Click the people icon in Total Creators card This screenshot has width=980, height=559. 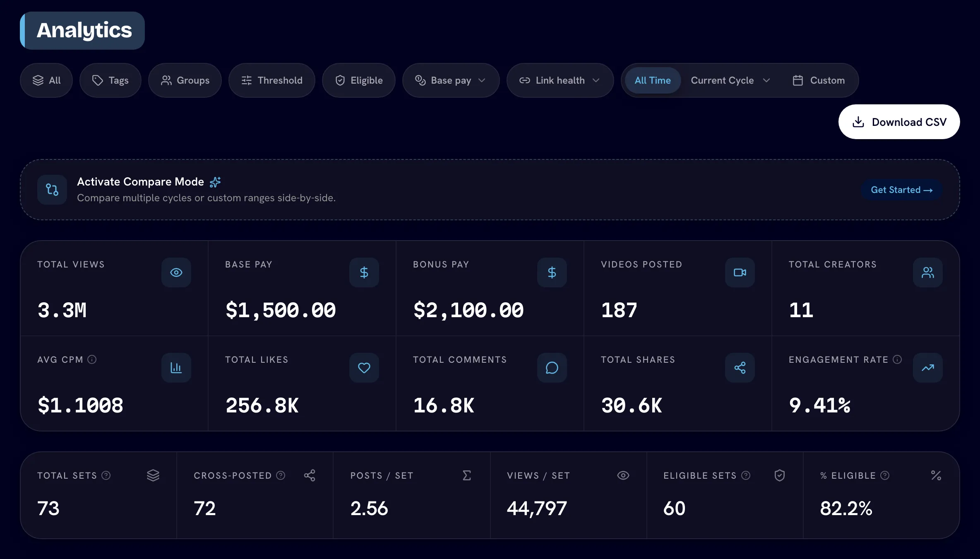coord(927,272)
